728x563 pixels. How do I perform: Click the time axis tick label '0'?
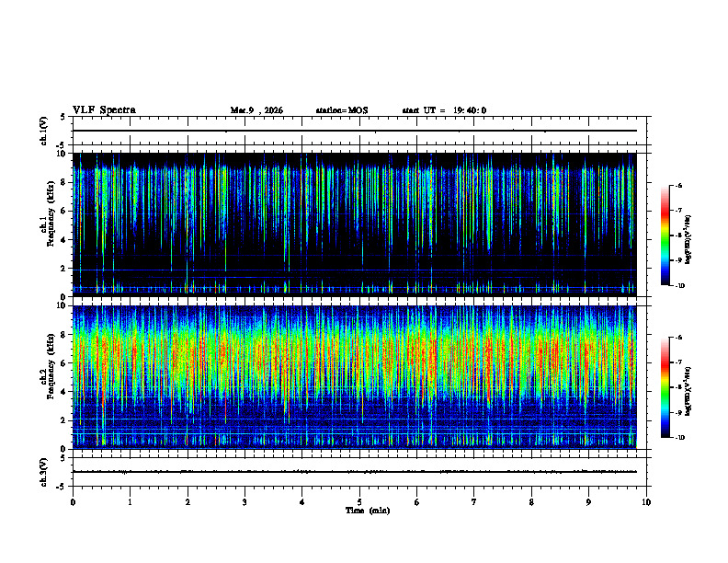(x=73, y=502)
